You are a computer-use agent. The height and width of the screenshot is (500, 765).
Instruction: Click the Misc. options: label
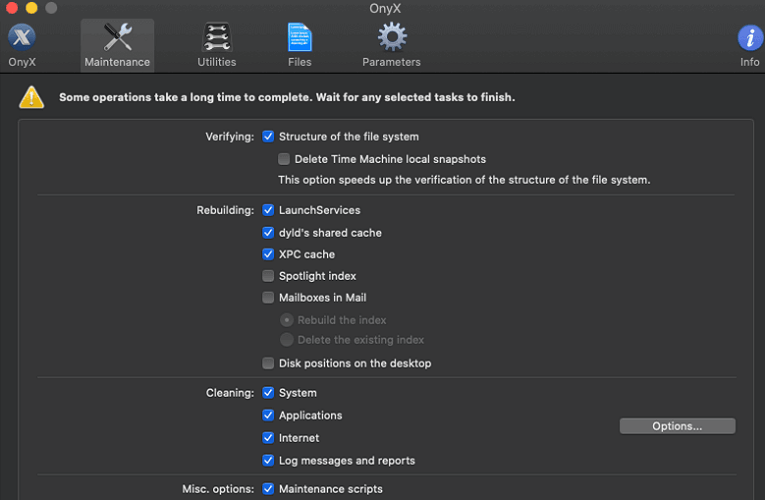pos(218,489)
